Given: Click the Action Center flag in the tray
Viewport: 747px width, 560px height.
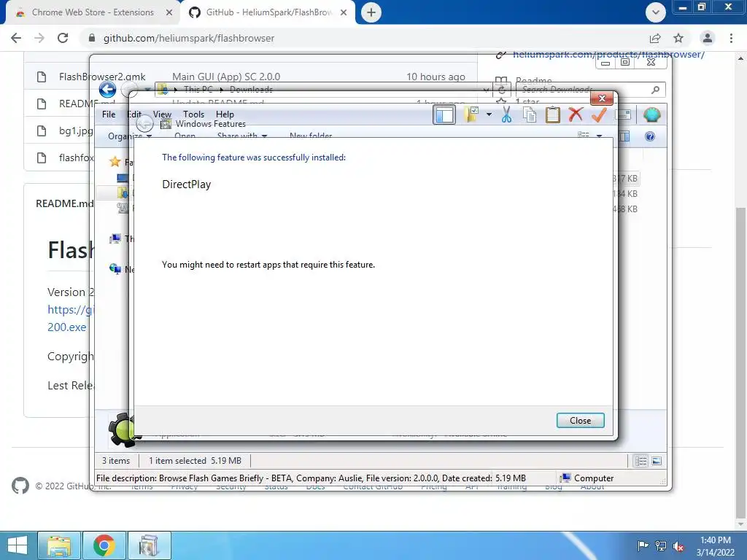Looking at the screenshot, I should [643, 546].
